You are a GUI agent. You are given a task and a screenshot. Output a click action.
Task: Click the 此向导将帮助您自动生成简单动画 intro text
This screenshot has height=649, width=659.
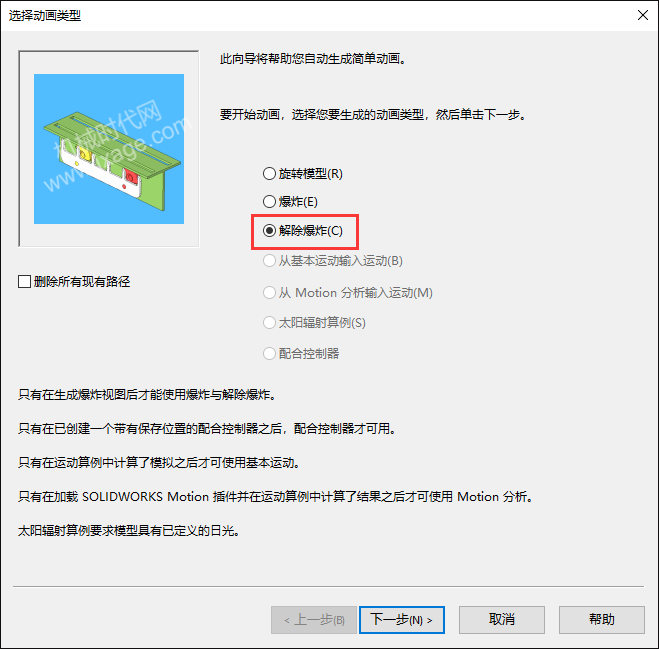[313, 59]
